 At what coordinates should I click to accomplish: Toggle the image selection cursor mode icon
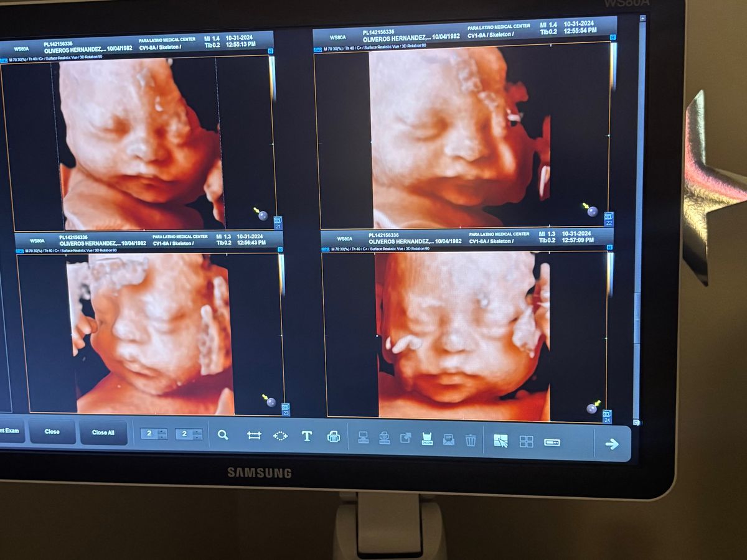coord(500,441)
